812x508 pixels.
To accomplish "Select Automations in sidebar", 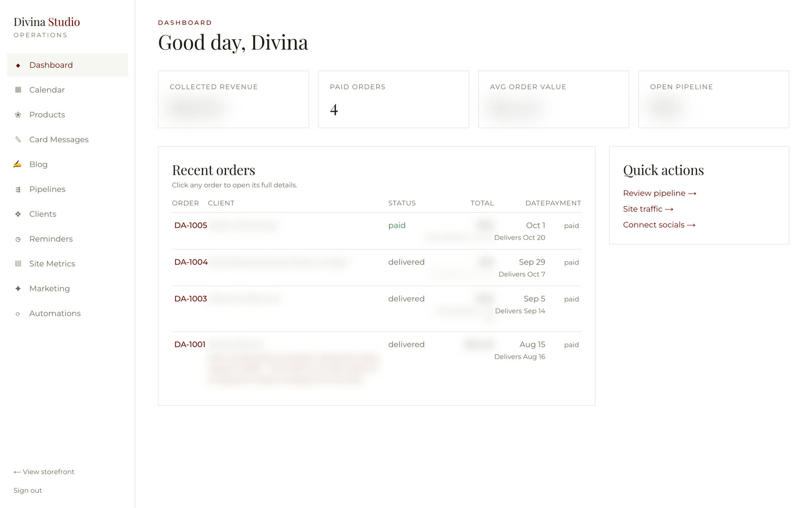I will tap(67, 313).
